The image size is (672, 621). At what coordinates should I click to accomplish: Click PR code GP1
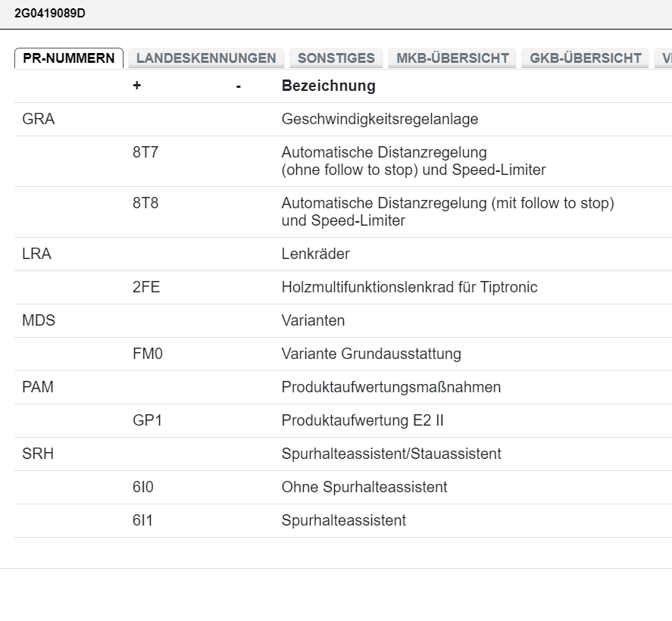(147, 420)
